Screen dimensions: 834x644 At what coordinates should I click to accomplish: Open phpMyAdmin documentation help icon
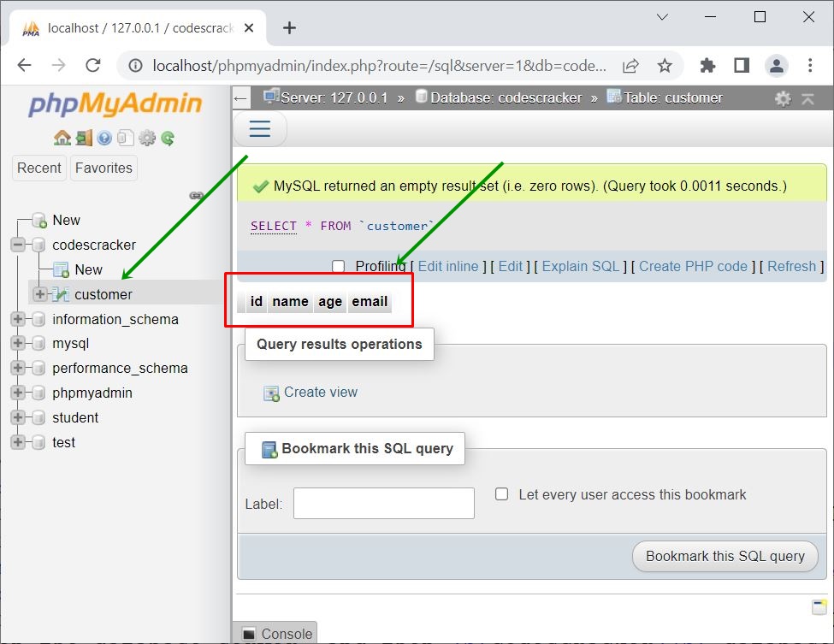click(104, 138)
